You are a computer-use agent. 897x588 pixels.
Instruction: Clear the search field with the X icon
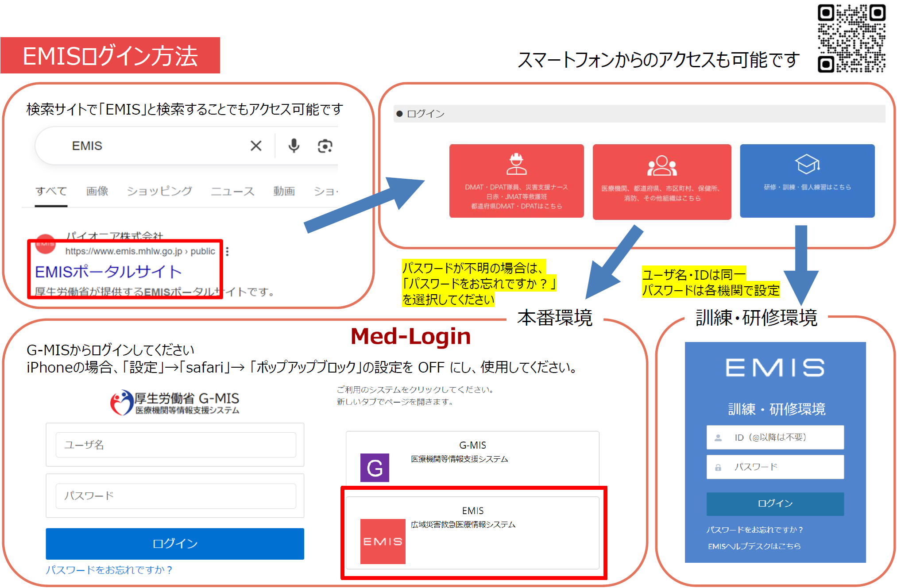point(256,146)
